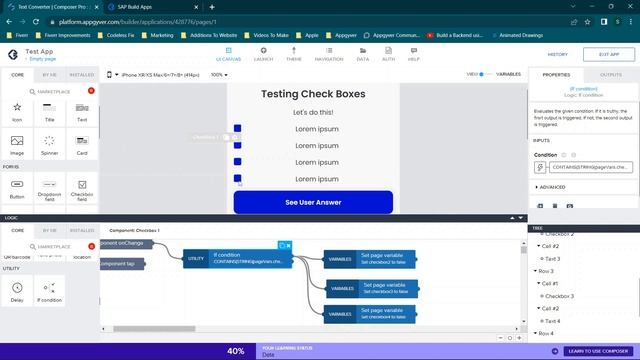The width and height of the screenshot is (640, 360).
Task: Select the Dropdown field component
Action: [49, 189]
